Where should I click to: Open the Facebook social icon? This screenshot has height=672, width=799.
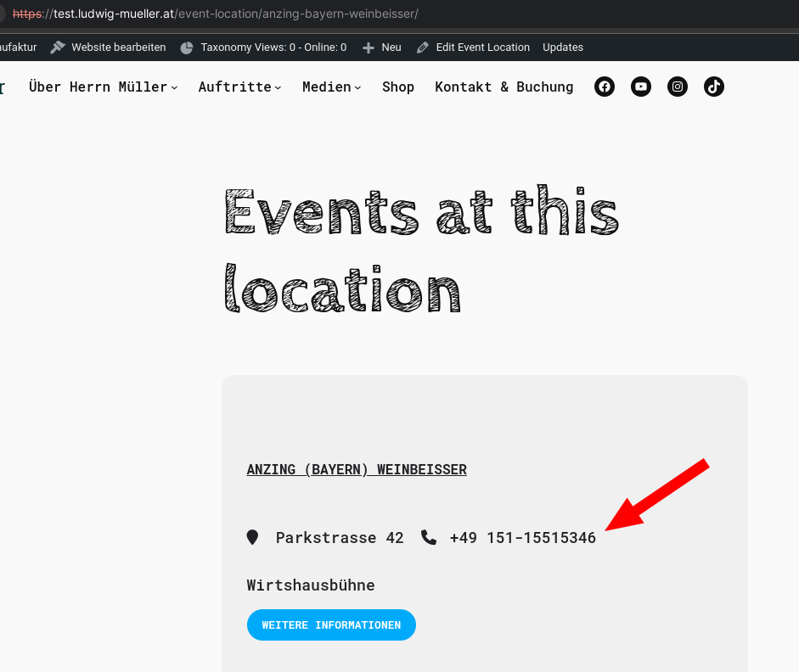point(605,87)
